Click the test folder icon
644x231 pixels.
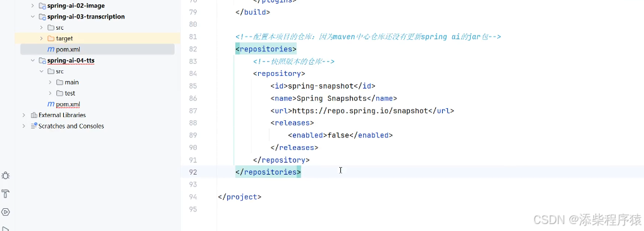59,93
